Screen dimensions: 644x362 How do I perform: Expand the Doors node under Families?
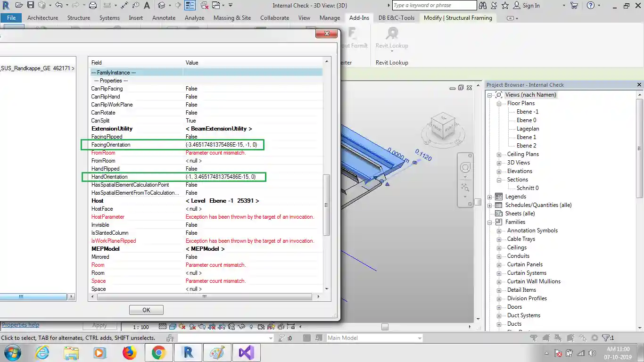499,307
